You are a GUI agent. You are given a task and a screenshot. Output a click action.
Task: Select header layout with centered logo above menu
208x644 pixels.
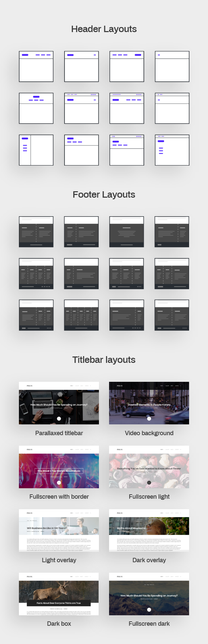point(36,108)
